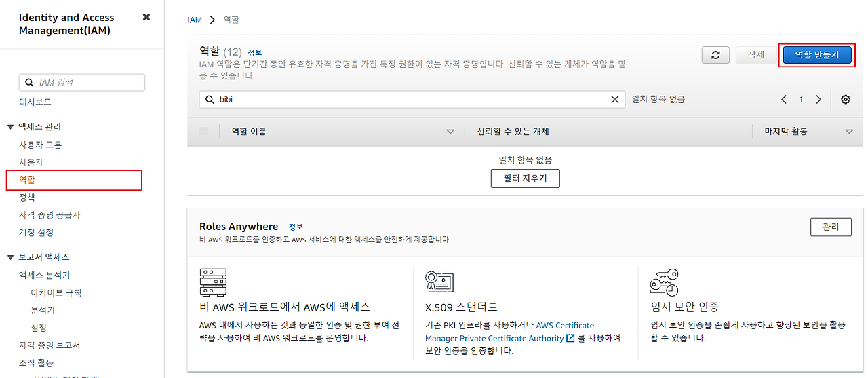Click 필터 지우기 button
Viewport: 868px width, 378px height.
coord(526,178)
